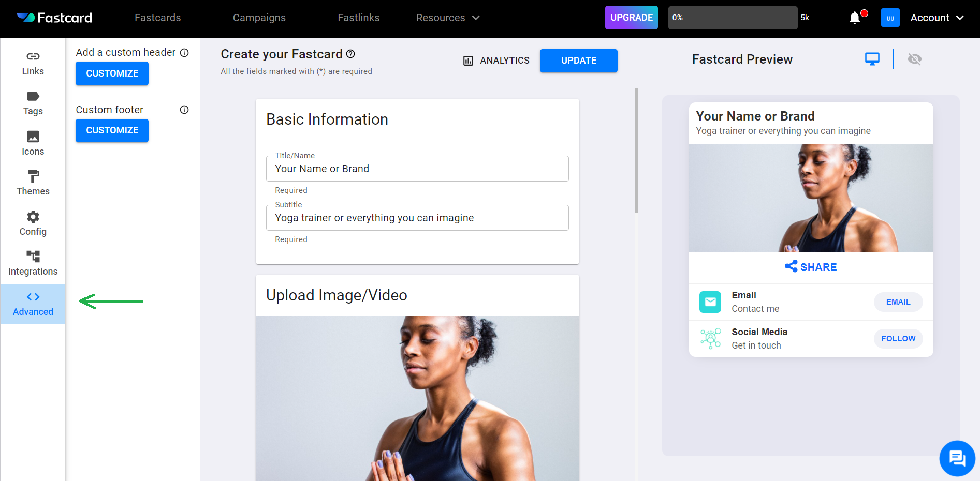Viewport: 980px width, 481px height.
Task: Click the blue user avatar icon
Action: point(890,18)
